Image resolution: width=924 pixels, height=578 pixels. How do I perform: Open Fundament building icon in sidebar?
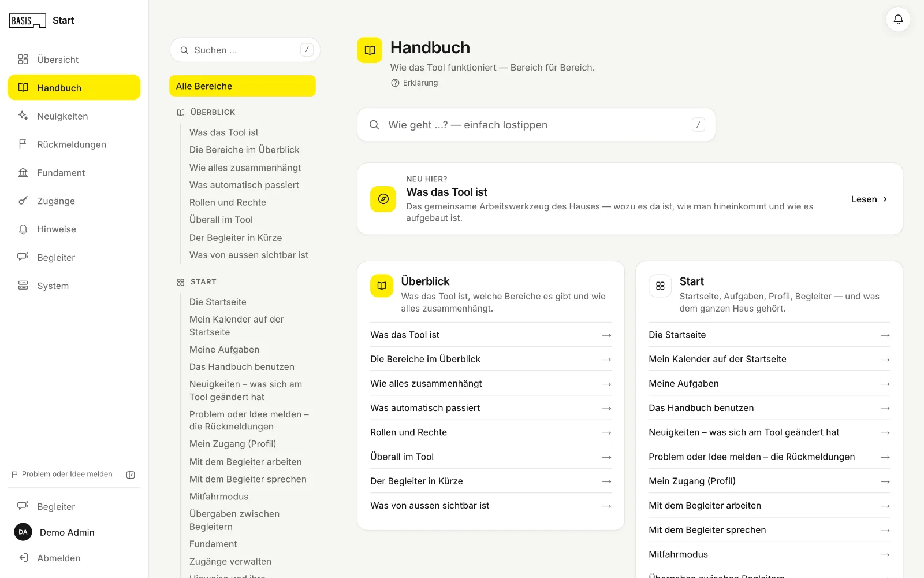(x=23, y=172)
